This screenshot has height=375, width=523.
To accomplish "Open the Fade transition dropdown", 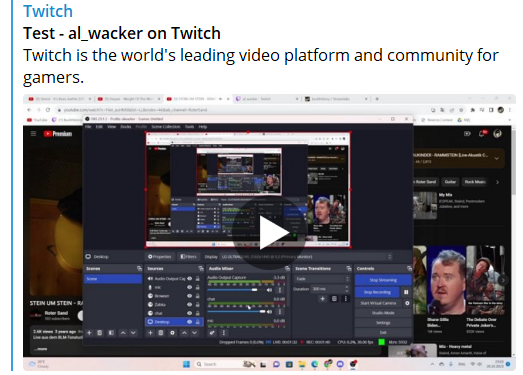I will click(x=322, y=279).
